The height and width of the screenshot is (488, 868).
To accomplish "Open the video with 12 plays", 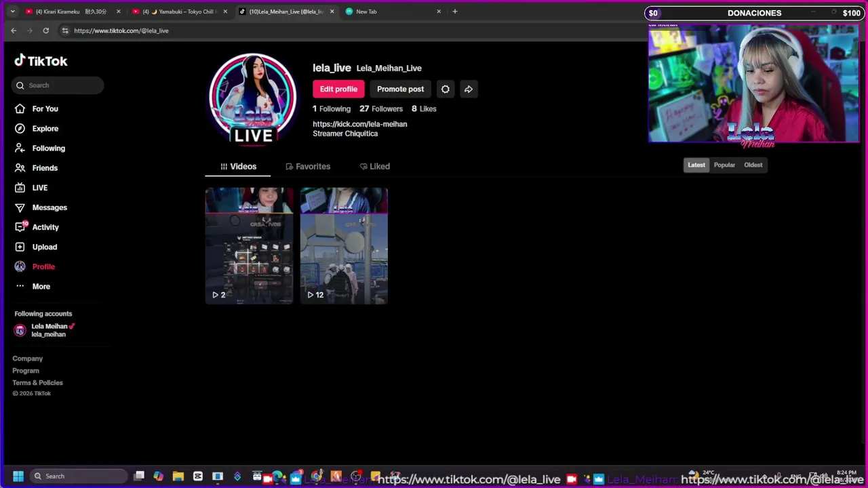I will (344, 245).
